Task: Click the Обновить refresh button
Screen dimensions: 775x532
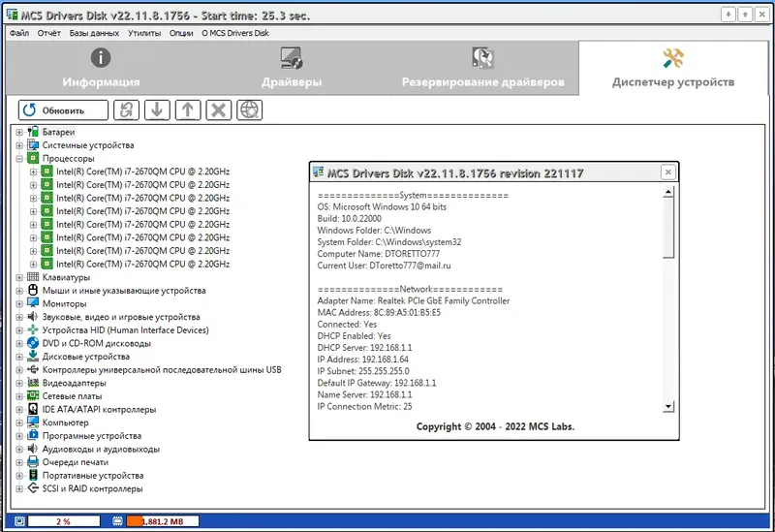Action: (63, 110)
